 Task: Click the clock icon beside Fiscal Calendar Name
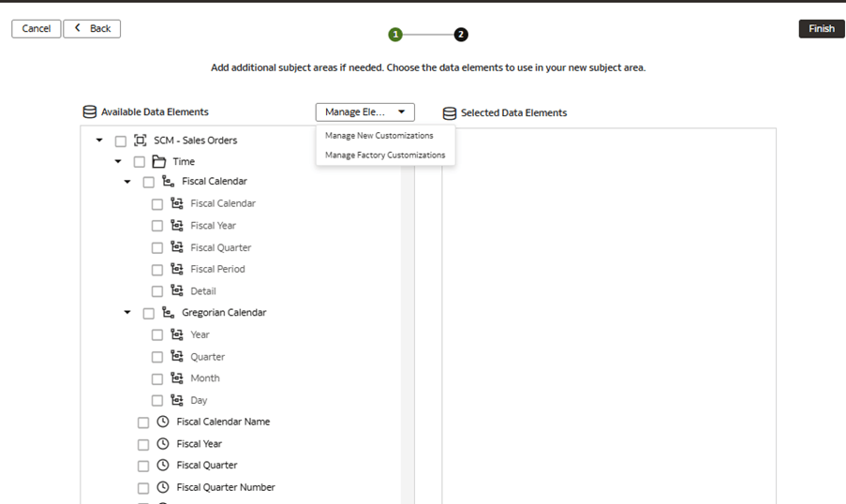(163, 422)
